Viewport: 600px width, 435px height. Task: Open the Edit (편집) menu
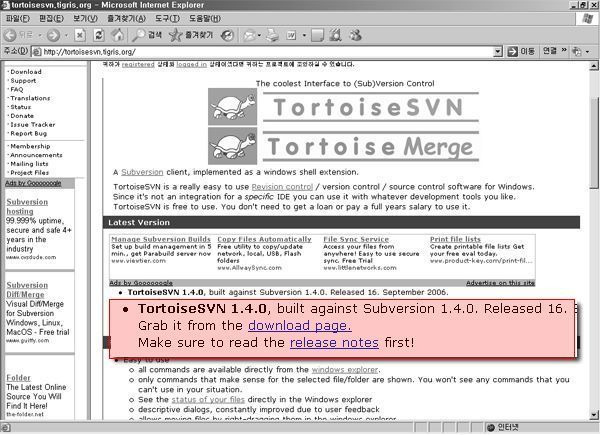[x=51, y=18]
